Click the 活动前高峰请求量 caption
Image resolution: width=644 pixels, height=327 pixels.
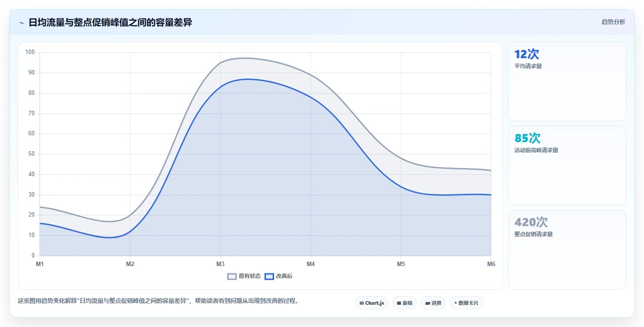click(x=536, y=150)
